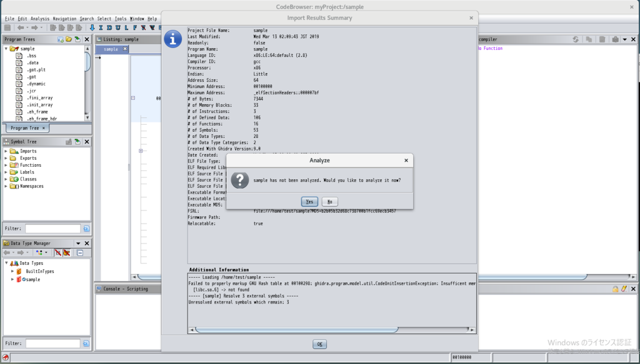The width and height of the screenshot is (640, 364).
Task: Select the .init_array section
Action: [x=39, y=105]
